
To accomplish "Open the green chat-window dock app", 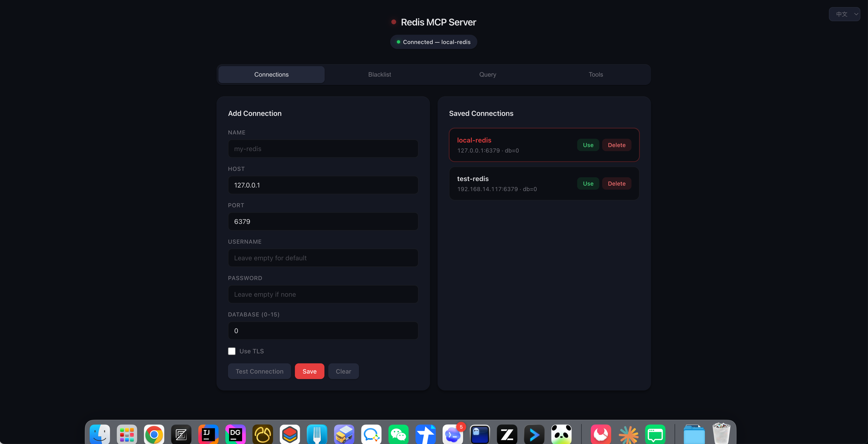I will (655, 434).
